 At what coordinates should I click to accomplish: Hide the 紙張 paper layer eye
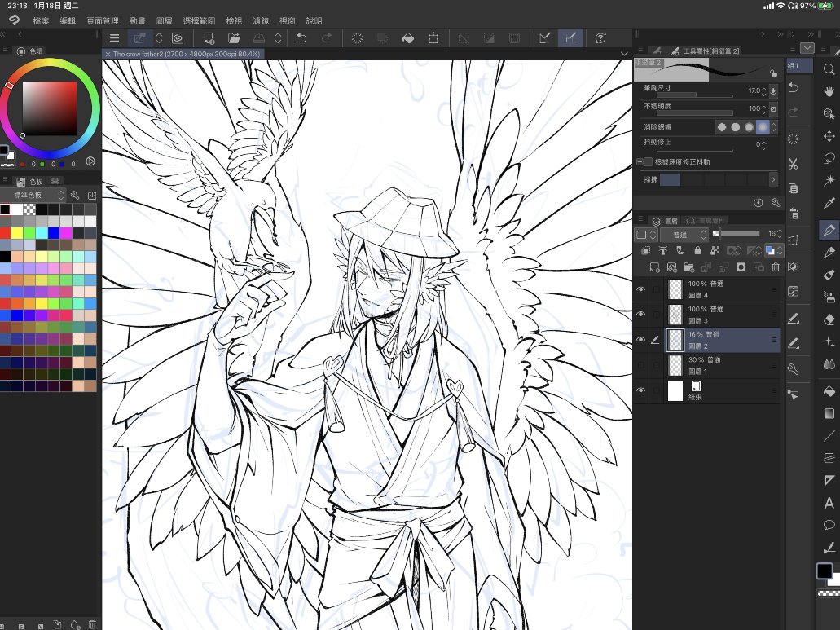click(x=640, y=390)
